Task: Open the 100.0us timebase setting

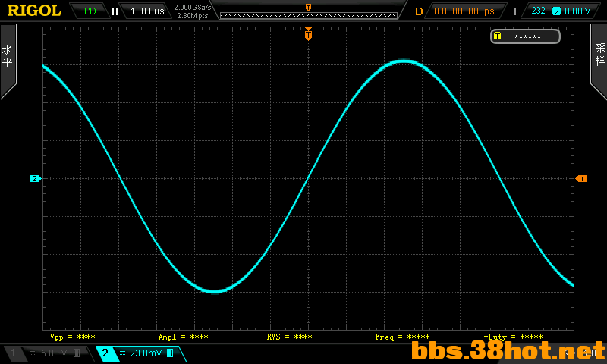Action: pyautogui.click(x=147, y=11)
